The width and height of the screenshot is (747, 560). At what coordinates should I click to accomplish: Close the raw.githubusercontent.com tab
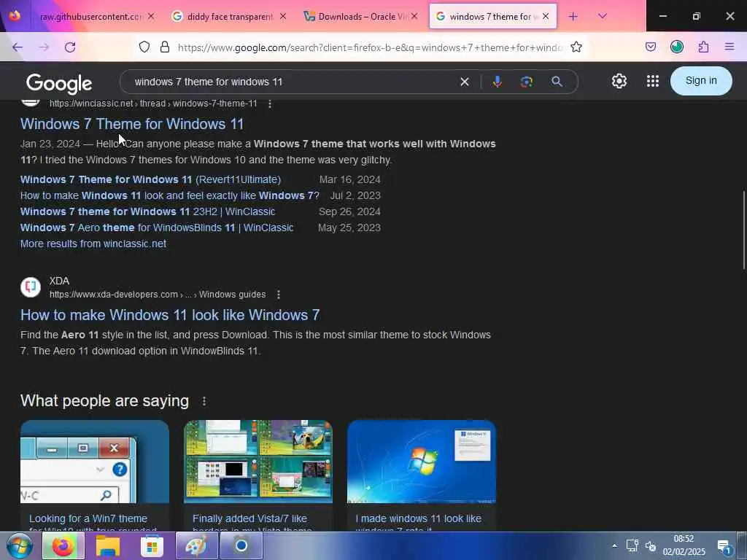151,16
